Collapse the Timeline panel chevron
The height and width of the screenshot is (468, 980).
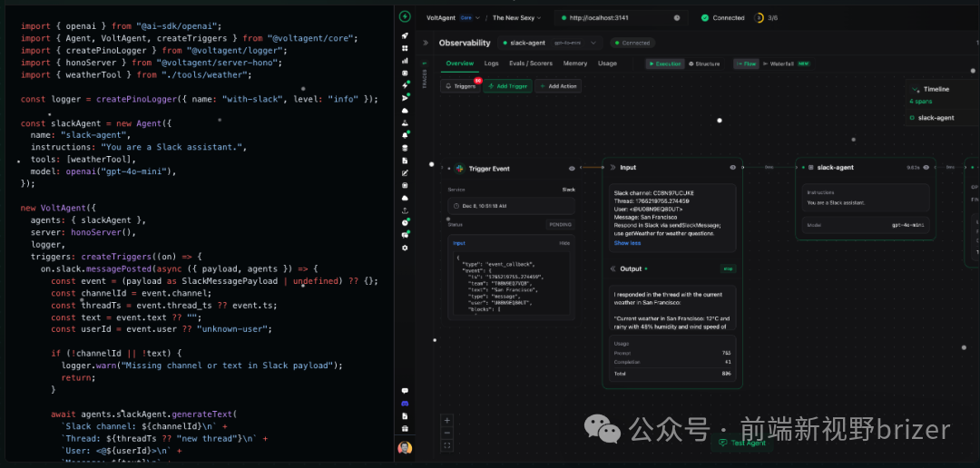coord(915,89)
